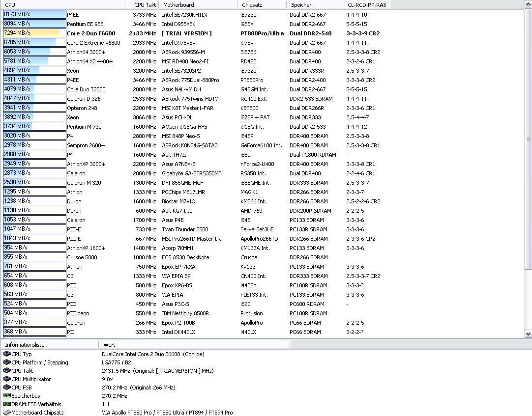Click the Intel SE7320SP2 motherboard cell
The height and width of the screenshot is (416, 532).
(181, 71)
